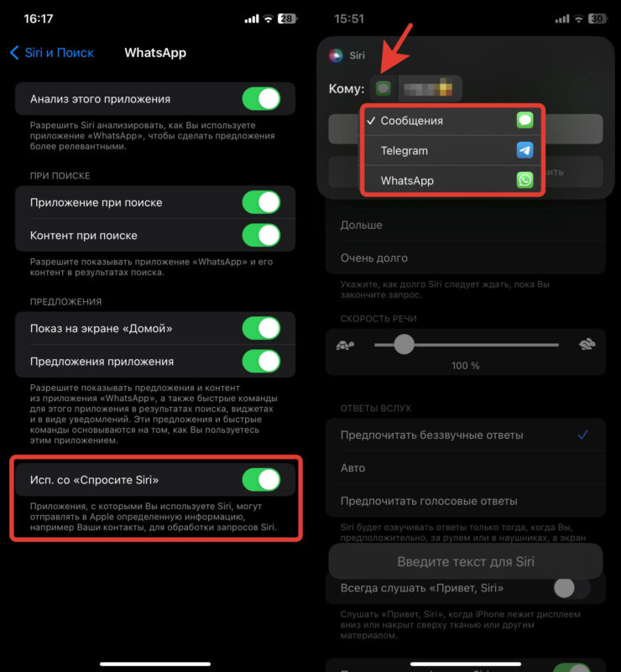Tap the Сообщения speech bubble icon

525,121
